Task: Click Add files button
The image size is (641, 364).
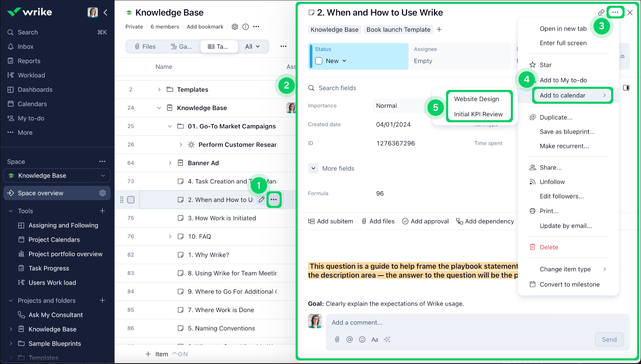Action: (x=378, y=221)
